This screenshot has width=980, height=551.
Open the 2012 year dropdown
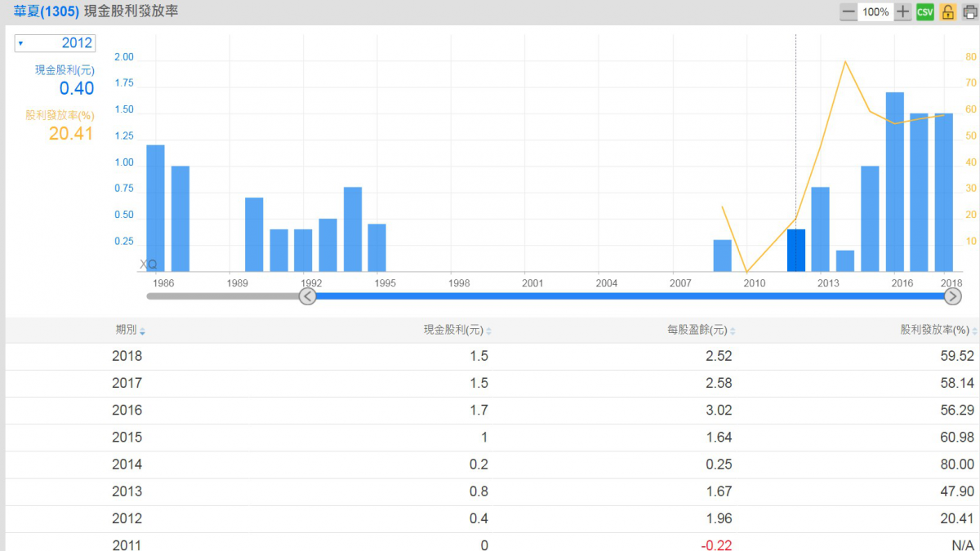(55, 43)
